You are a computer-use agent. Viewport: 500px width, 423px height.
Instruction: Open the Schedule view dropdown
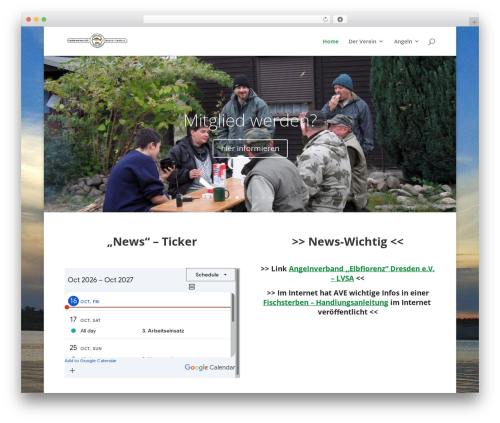(211, 275)
